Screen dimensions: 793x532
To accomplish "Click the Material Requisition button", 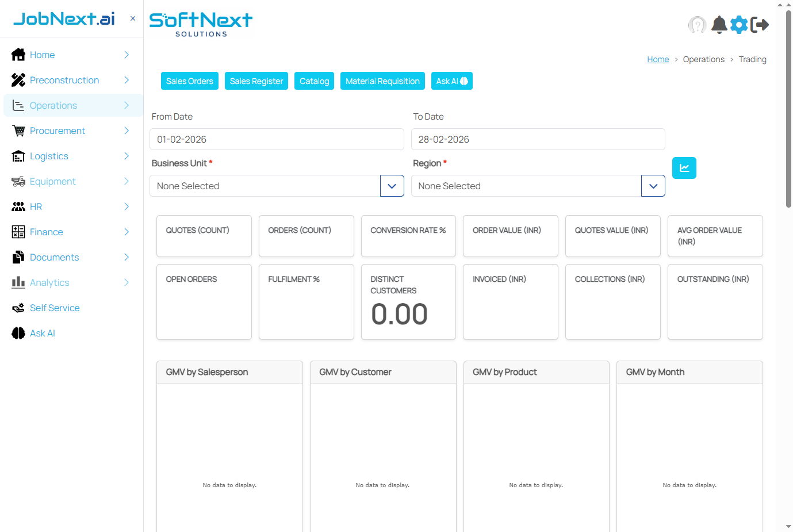I will point(382,81).
